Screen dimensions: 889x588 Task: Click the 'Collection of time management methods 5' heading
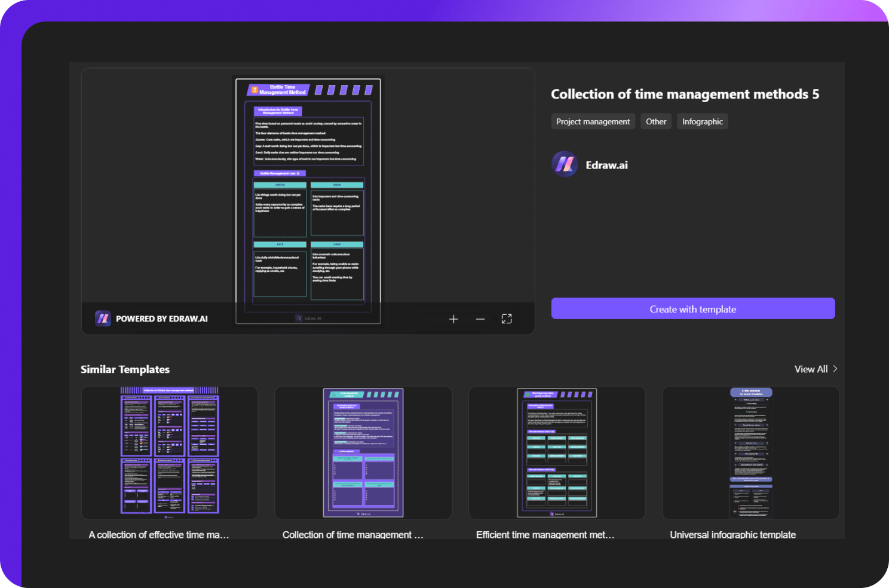(x=685, y=94)
